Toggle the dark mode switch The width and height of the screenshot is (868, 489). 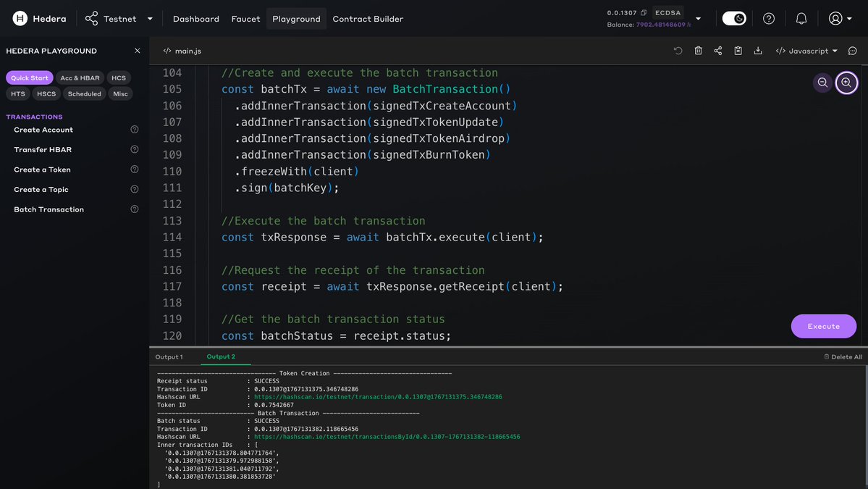point(734,18)
